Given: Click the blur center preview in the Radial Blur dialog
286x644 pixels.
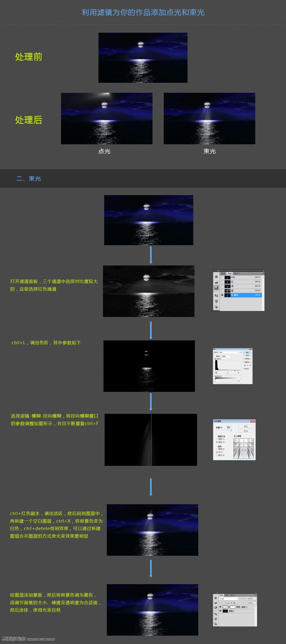Looking at the screenshot, I should [244, 448].
